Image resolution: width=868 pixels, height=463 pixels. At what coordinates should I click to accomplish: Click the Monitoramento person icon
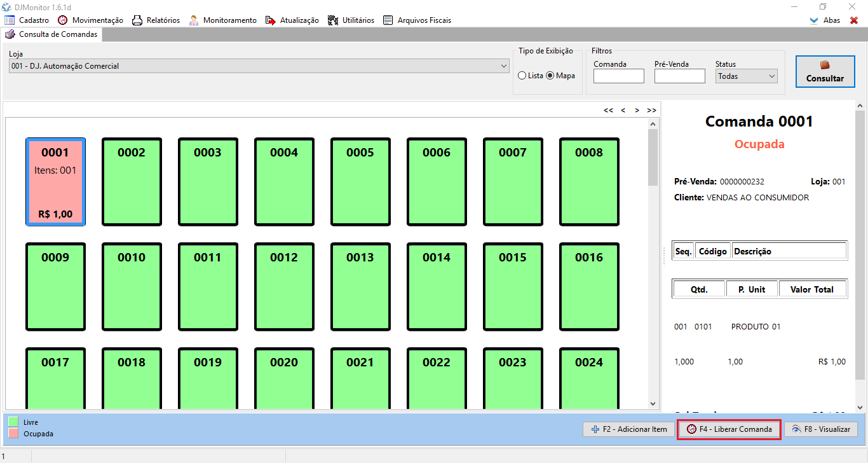194,20
